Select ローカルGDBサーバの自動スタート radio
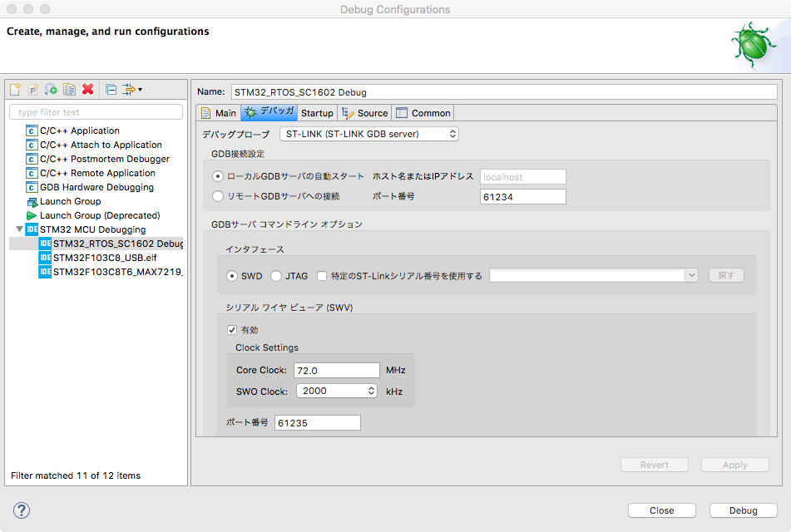Image resolution: width=791 pixels, height=532 pixels. pyautogui.click(x=218, y=176)
